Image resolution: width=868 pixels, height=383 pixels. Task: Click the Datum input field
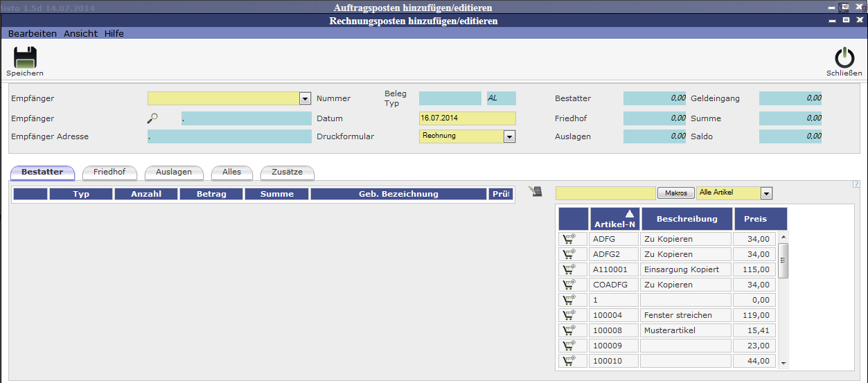point(467,118)
